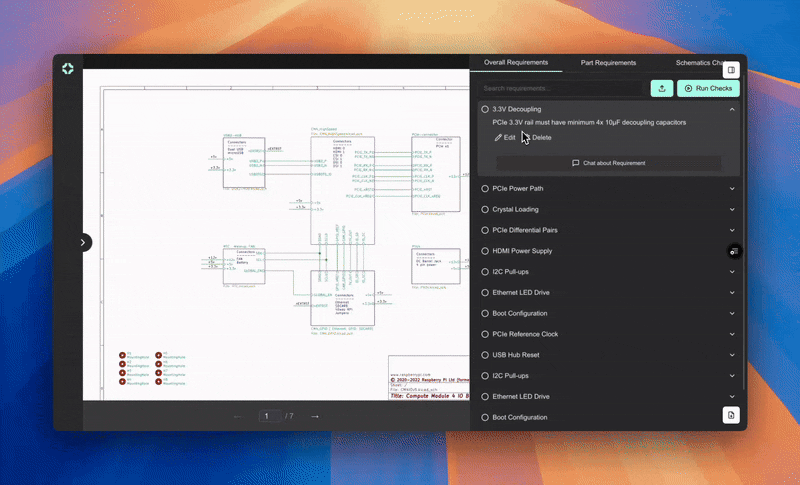This screenshot has width=800, height=485.
Task: Click the pencil Edit icon
Action: click(x=499, y=137)
